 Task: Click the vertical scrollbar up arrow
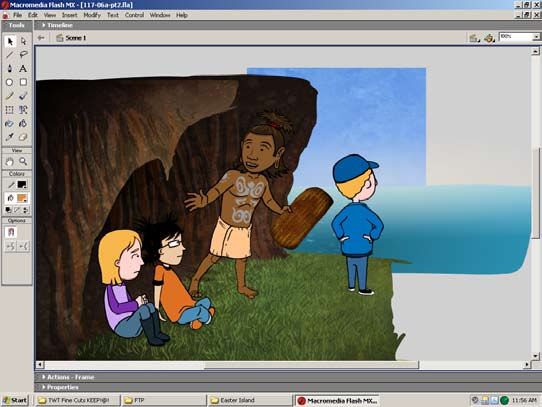(x=535, y=51)
